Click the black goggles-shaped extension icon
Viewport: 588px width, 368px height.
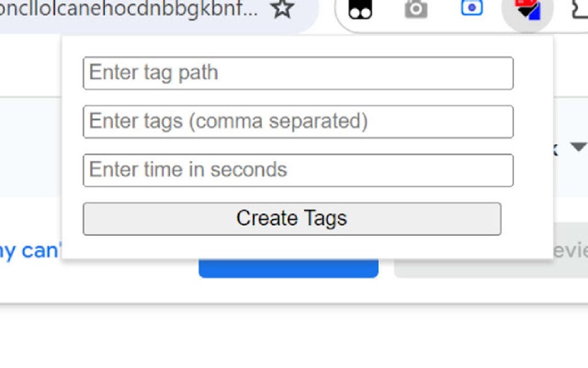pyautogui.click(x=361, y=9)
